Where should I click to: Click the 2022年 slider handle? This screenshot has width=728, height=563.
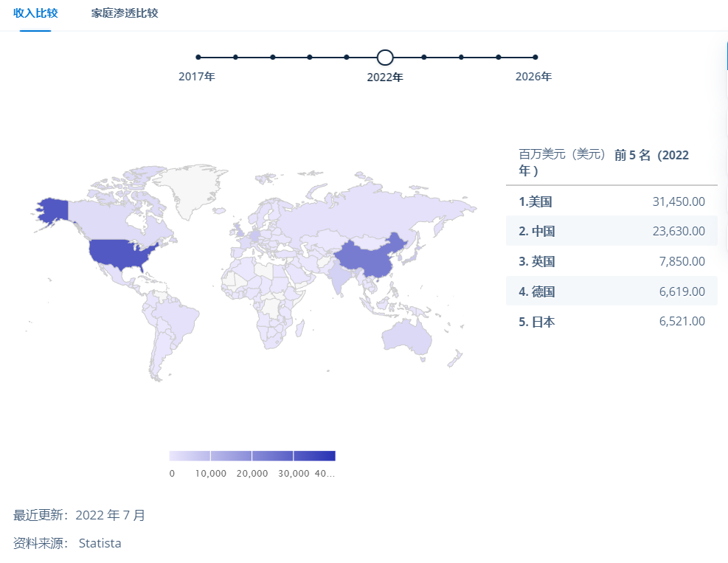coord(384,57)
